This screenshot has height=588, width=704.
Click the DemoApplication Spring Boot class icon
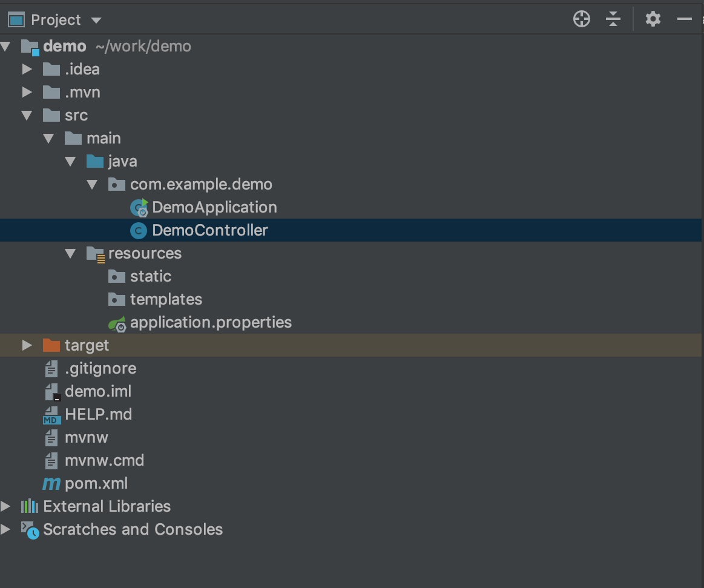pyautogui.click(x=139, y=208)
